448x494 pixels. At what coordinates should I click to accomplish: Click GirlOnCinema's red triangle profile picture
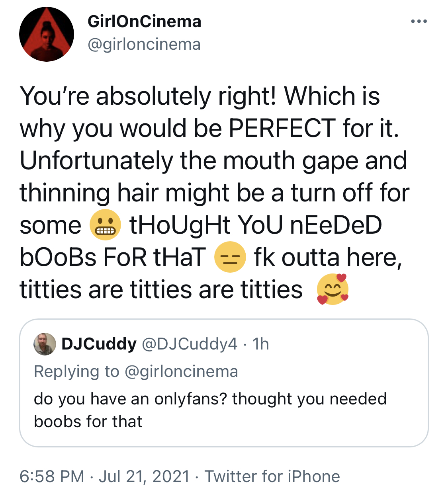pyautogui.click(x=47, y=34)
